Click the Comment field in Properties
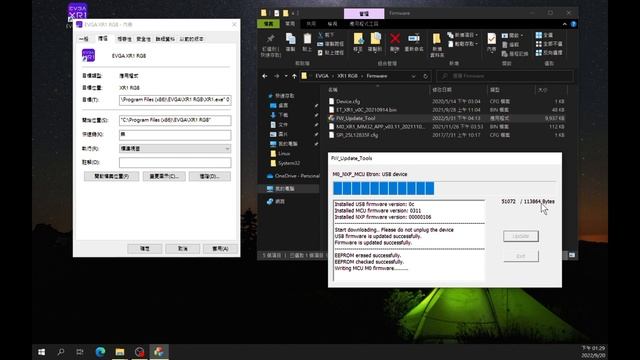The height and width of the screenshot is (360, 640). pyautogui.click(x=175, y=162)
